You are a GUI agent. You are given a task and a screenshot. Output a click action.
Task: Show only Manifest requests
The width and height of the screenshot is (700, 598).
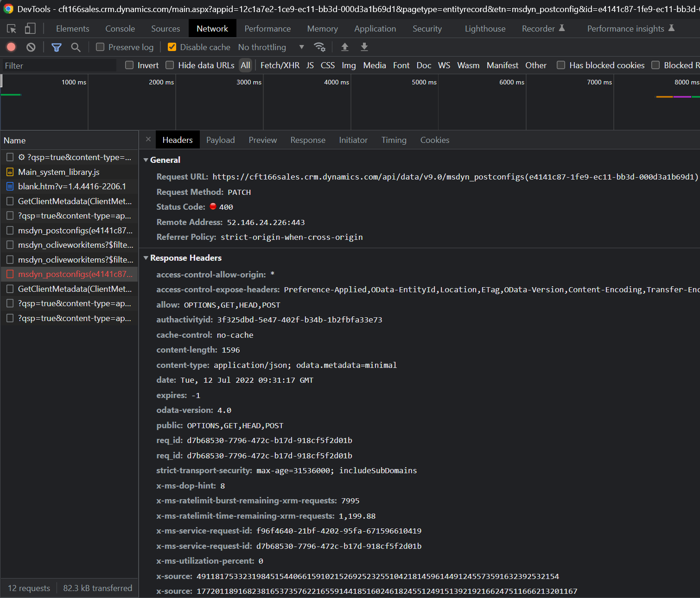(503, 65)
